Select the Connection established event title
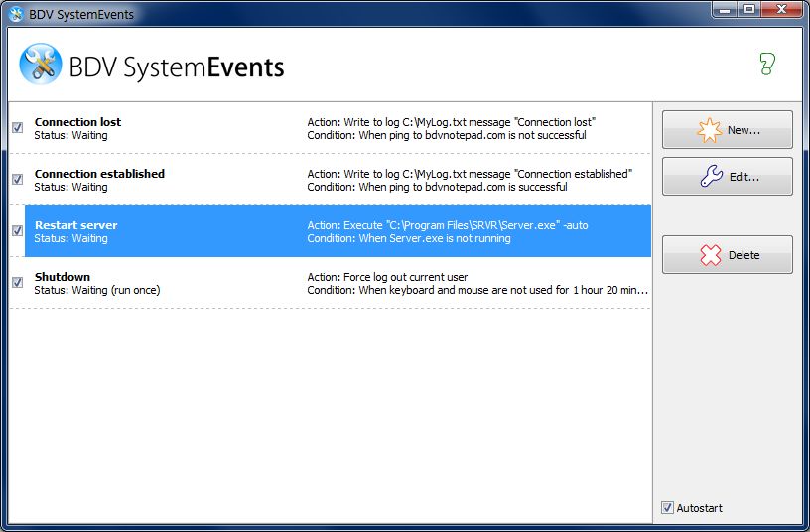This screenshot has height=532, width=810. [x=99, y=174]
